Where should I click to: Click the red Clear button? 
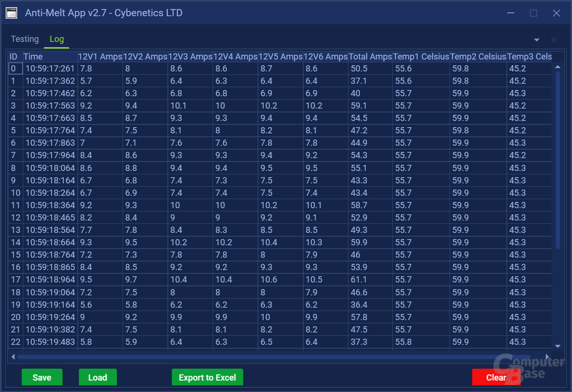496,377
